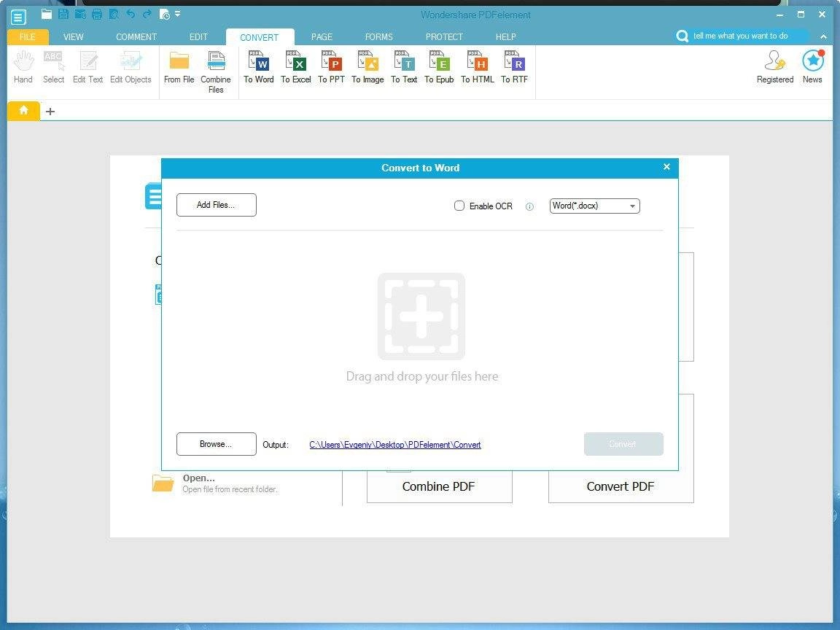Open the FILE tab
This screenshot has height=630, width=840.
(27, 37)
